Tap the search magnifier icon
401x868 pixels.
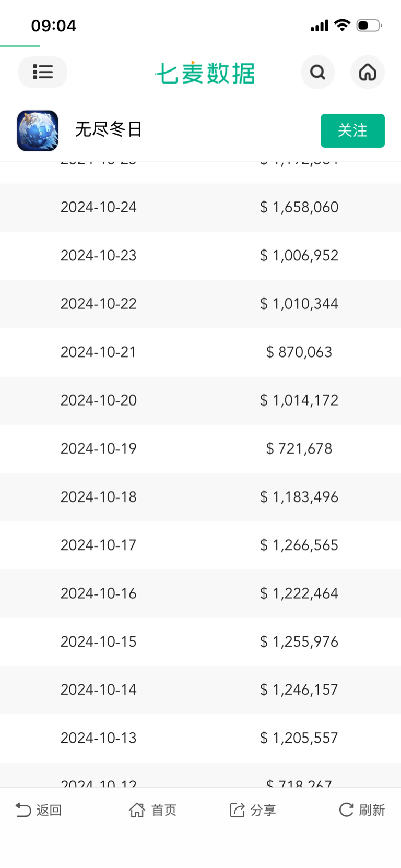(317, 72)
